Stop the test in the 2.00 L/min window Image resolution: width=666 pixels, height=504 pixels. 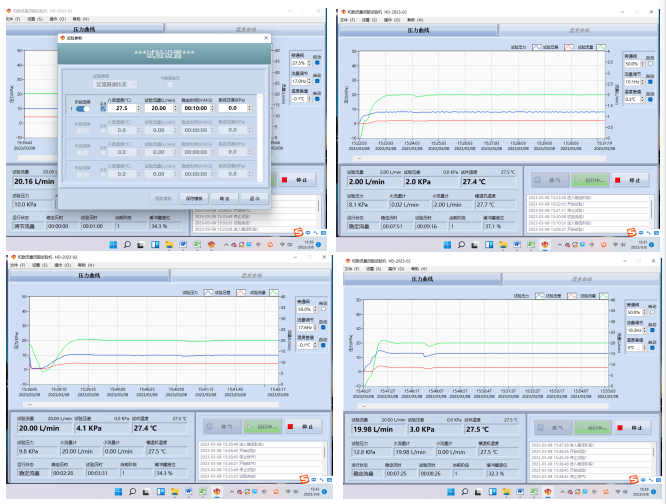630,180
